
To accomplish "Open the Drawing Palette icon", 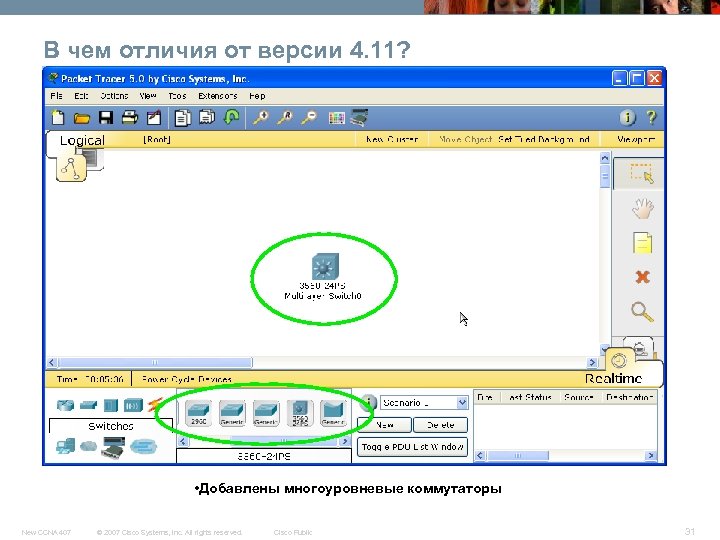I will 337,118.
